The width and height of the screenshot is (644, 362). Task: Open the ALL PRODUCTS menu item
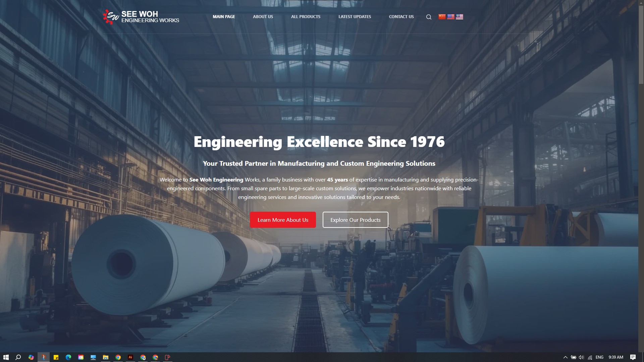306,17
